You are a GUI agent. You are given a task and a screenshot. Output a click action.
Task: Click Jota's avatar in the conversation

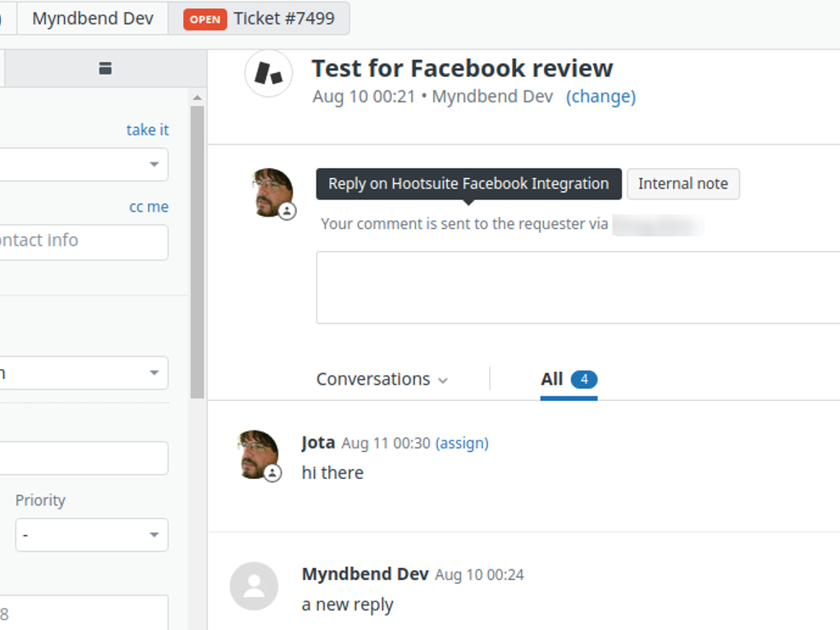(x=258, y=454)
